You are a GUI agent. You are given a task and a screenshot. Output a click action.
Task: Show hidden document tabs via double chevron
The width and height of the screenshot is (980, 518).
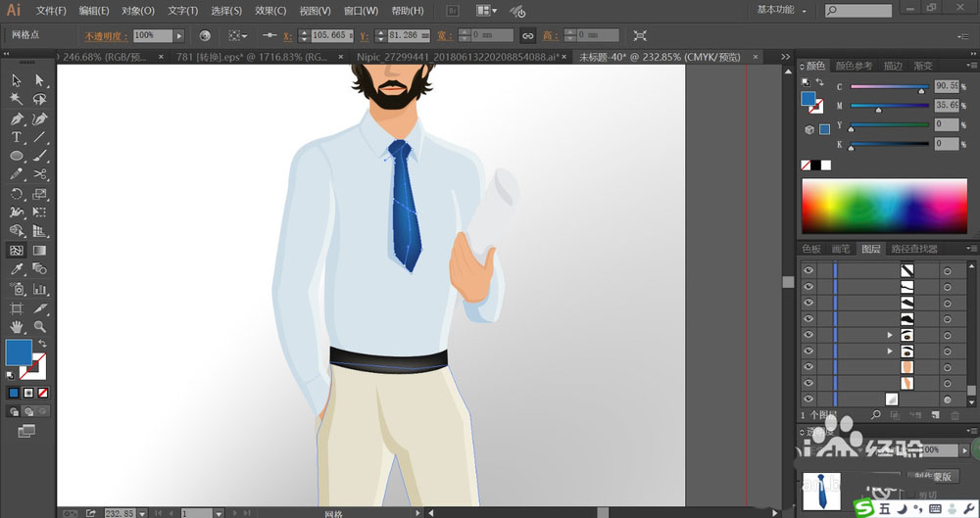[x=786, y=57]
